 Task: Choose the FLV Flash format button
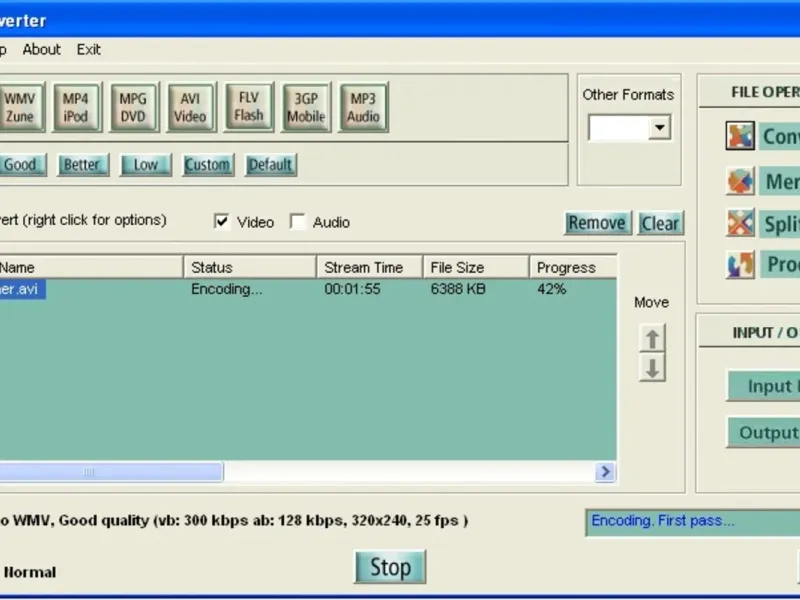click(x=248, y=107)
